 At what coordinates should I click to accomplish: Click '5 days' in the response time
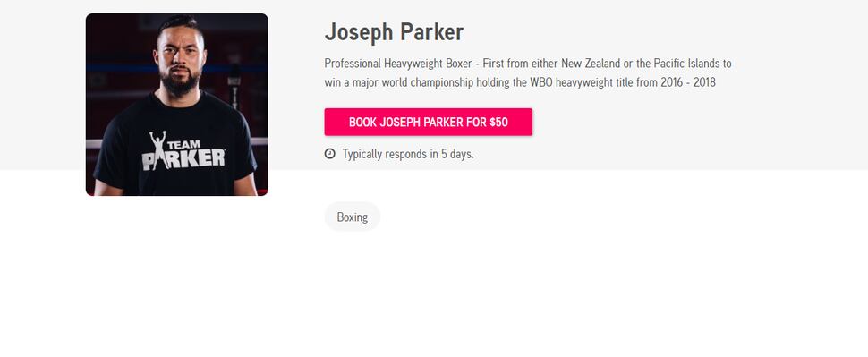457,154
